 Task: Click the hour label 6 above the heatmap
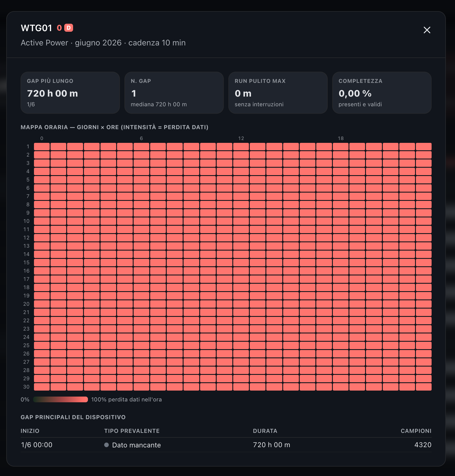coord(141,138)
